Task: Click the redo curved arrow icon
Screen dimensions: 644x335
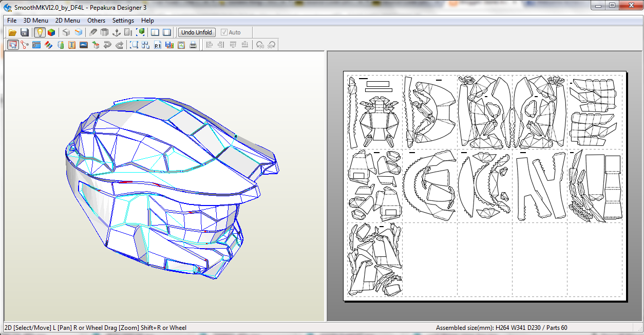Action: click(x=119, y=45)
